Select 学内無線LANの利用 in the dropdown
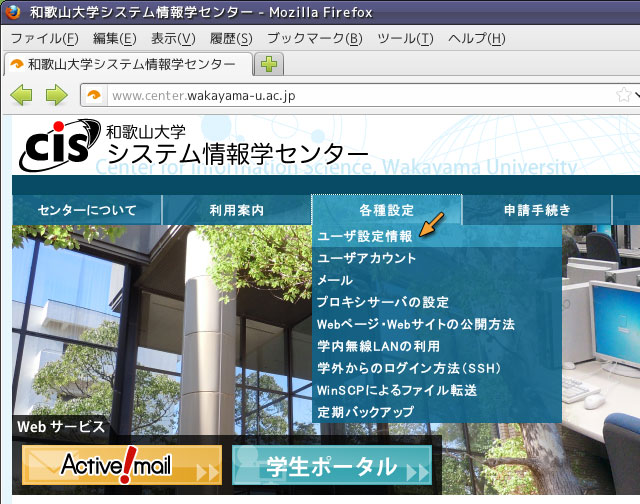The height and width of the screenshot is (504, 640). [x=437, y=346]
